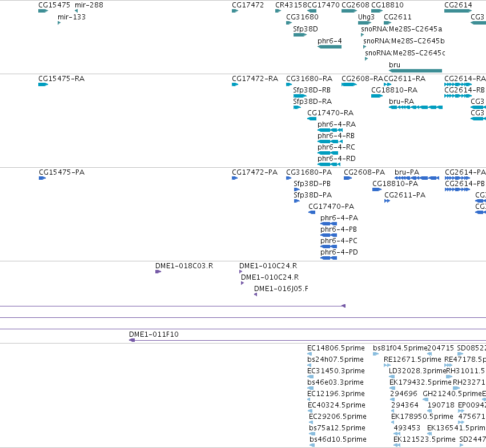Click snoRNA:Me28S-C2645a label
The height and width of the screenshot is (448, 486).
pos(401,29)
